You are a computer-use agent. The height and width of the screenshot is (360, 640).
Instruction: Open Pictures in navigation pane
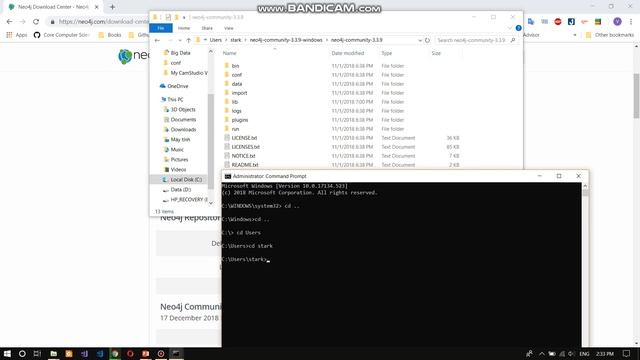[179, 159]
